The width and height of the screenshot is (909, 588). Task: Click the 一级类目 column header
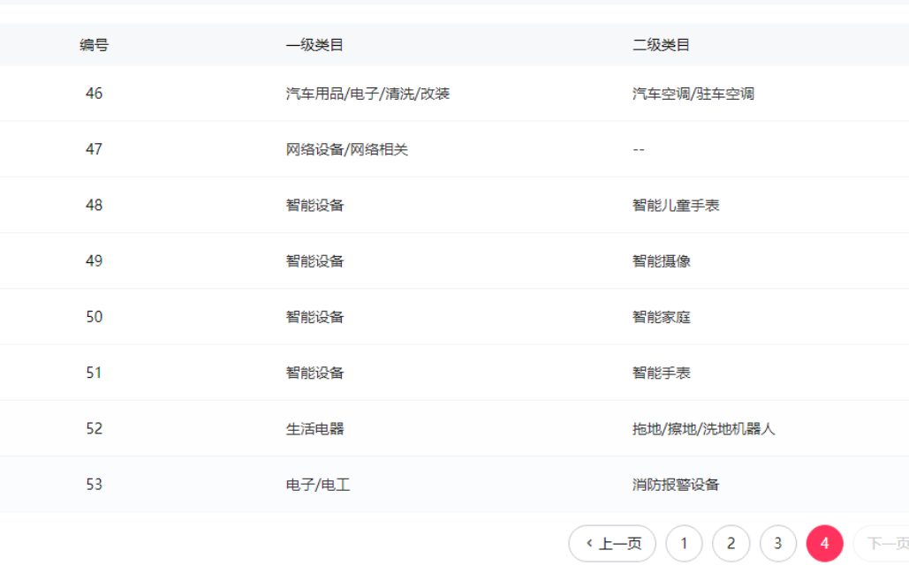[x=314, y=45]
